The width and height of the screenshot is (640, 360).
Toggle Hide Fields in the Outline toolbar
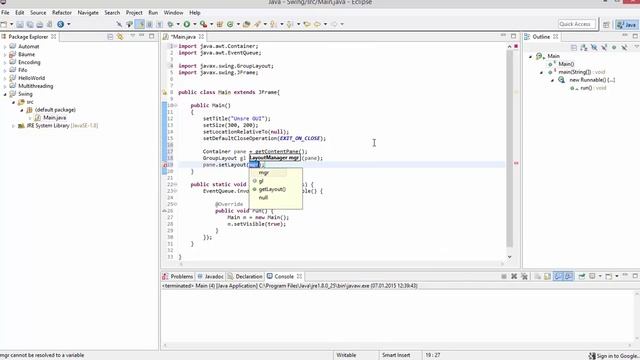[594, 48]
